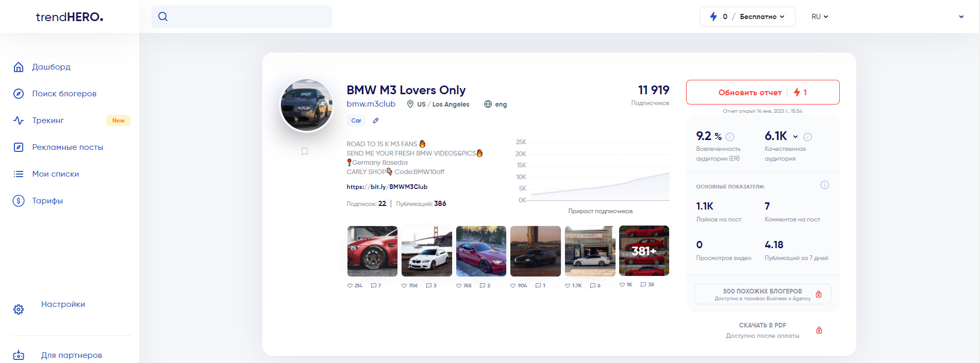Click Скачать в PDF
The height and width of the screenshot is (363, 980).
pos(762,325)
